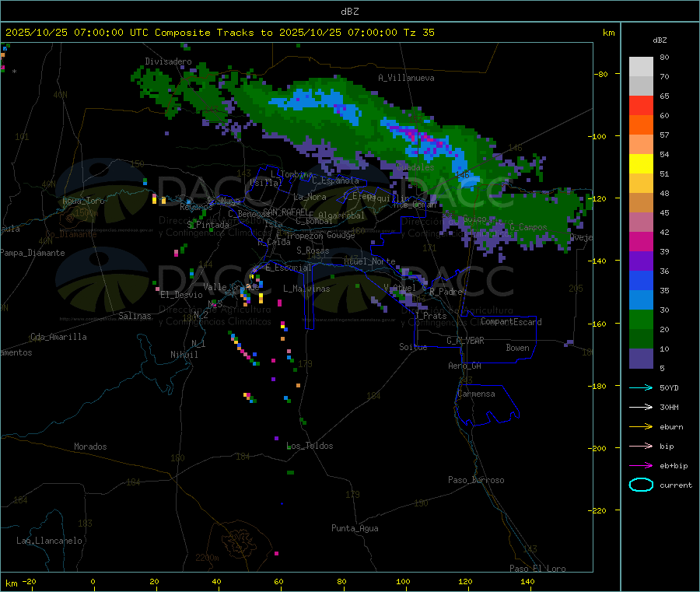The height and width of the screenshot is (592, 700).
Task: Click the 'Paso_El_Loro' map label
Action: [537, 569]
